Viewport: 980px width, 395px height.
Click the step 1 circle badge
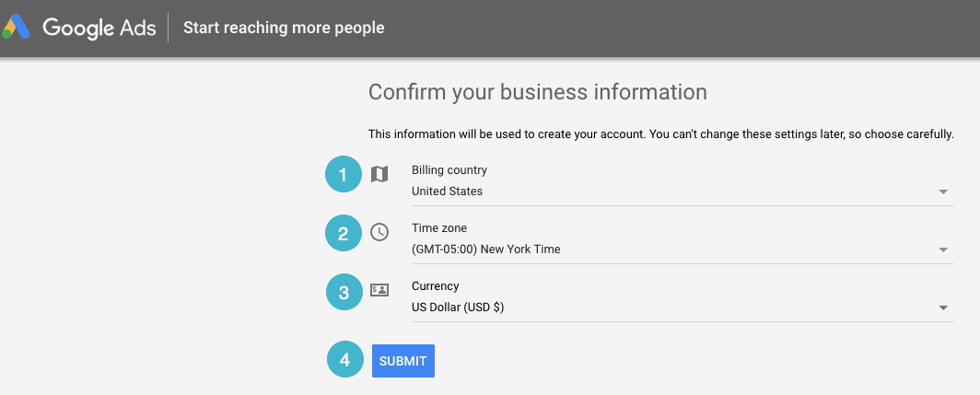click(344, 175)
